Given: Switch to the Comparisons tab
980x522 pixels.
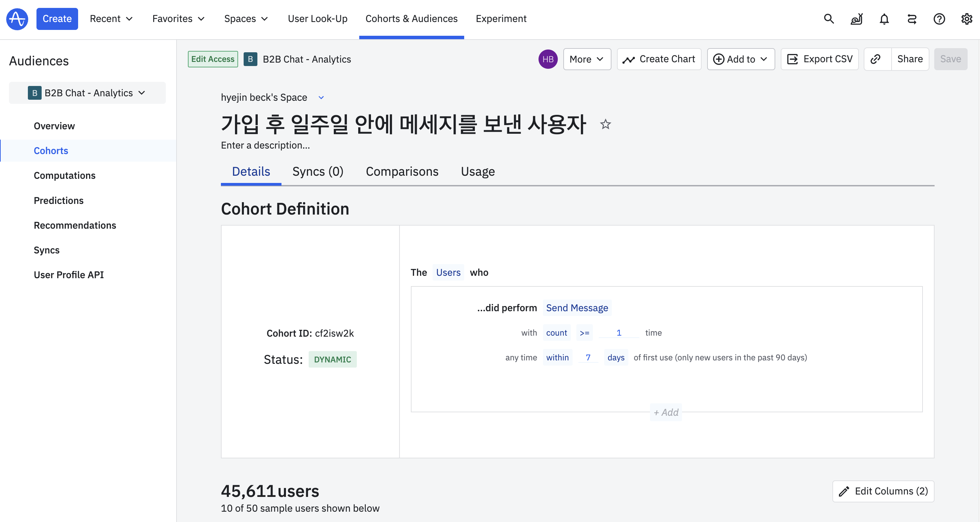Looking at the screenshot, I should [402, 172].
